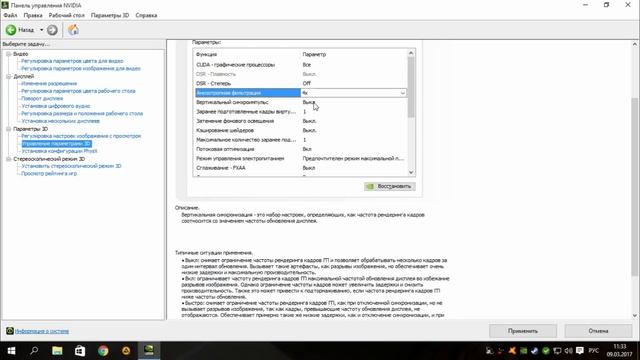Select Управление параметрами 3D item
The width and height of the screenshot is (640, 360).
pos(56,144)
